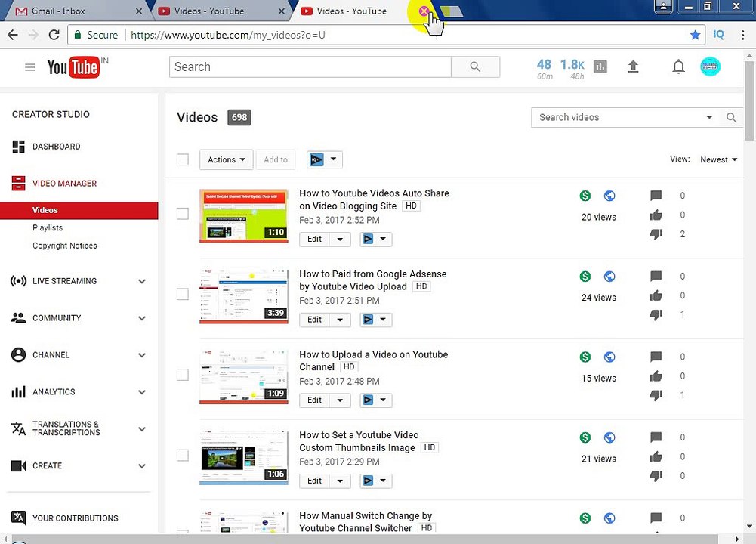Click the IQ browser extension icon
The width and height of the screenshot is (756, 544).
click(718, 35)
